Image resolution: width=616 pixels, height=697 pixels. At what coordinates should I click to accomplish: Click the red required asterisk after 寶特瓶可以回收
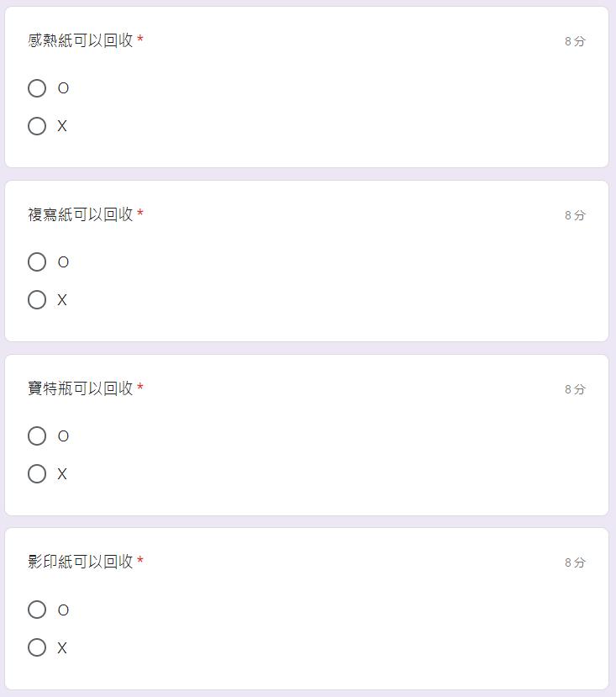pyautogui.click(x=140, y=388)
